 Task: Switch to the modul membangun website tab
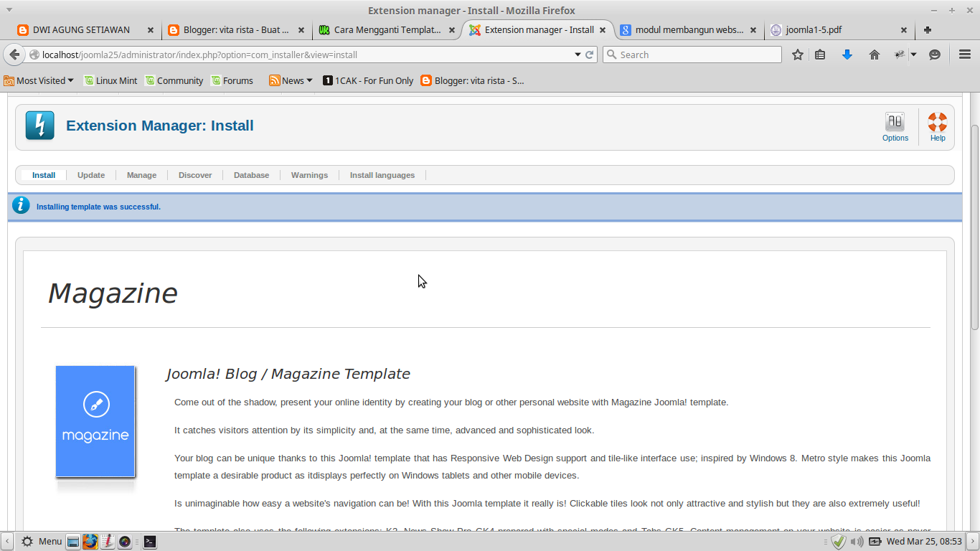coord(689,30)
